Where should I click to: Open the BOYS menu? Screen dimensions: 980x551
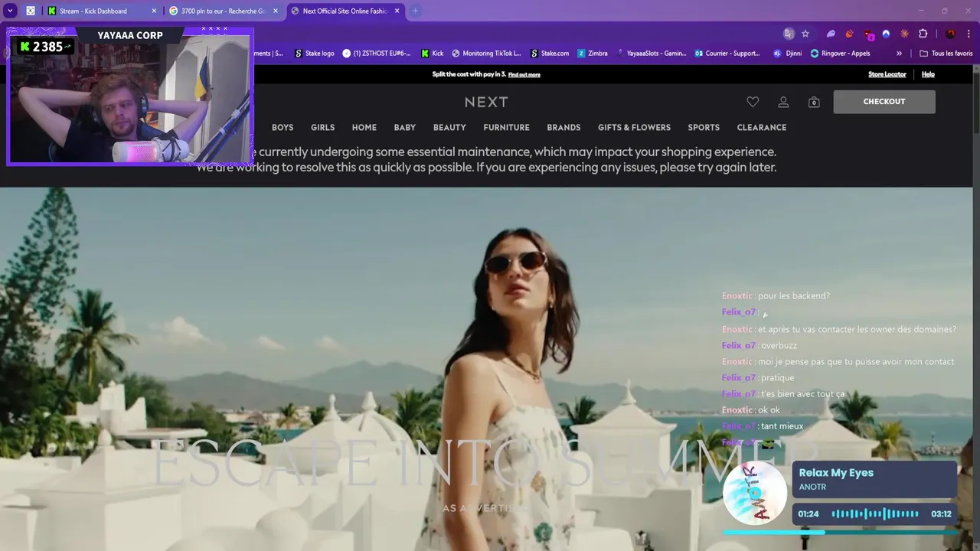(283, 128)
